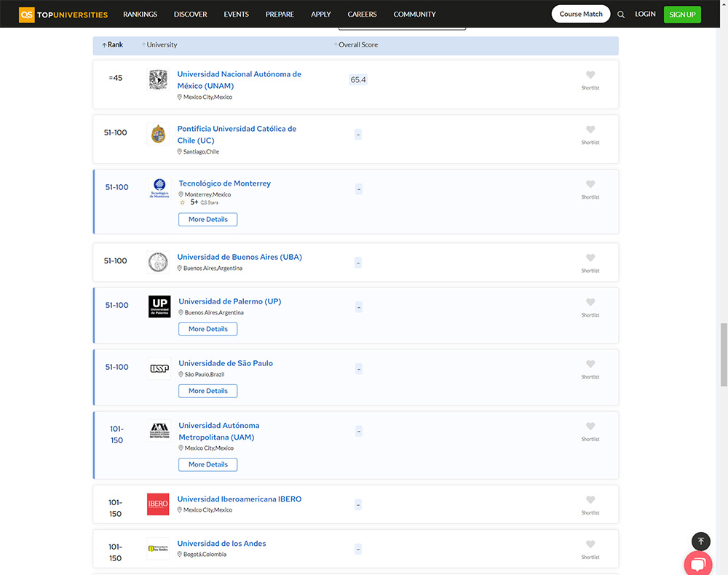
Task: Click the red IBERO logo
Action: 158,504
